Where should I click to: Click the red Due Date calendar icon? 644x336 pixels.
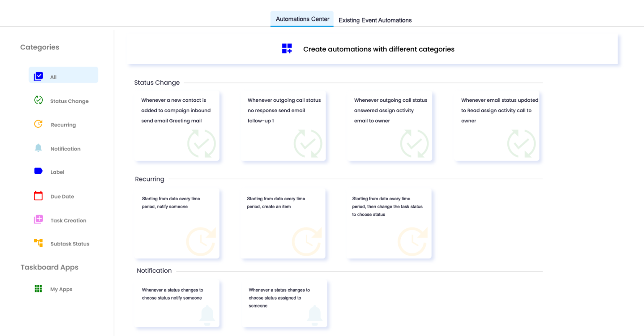(38, 196)
